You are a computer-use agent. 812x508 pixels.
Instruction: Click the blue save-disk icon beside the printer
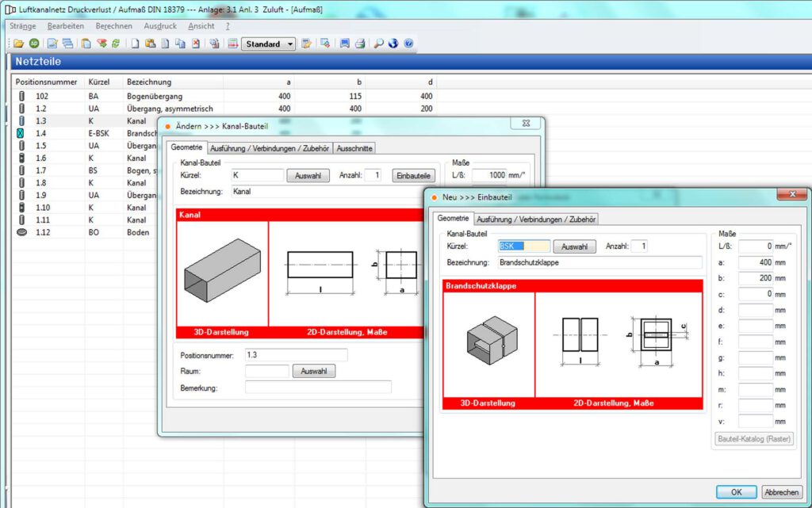(x=344, y=44)
